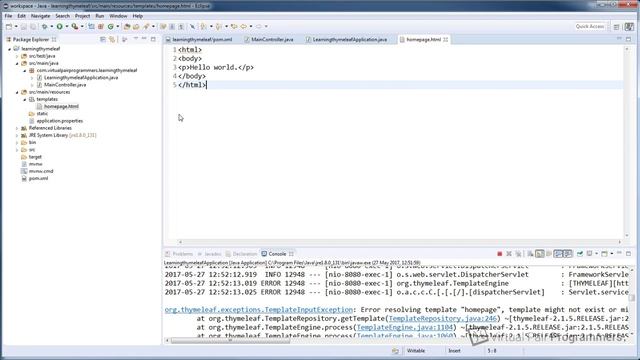Click the Back navigation arrow in toolbar
Image resolution: width=640 pixels, height=360 pixels.
pyautogui.click(x=243, y=27)
